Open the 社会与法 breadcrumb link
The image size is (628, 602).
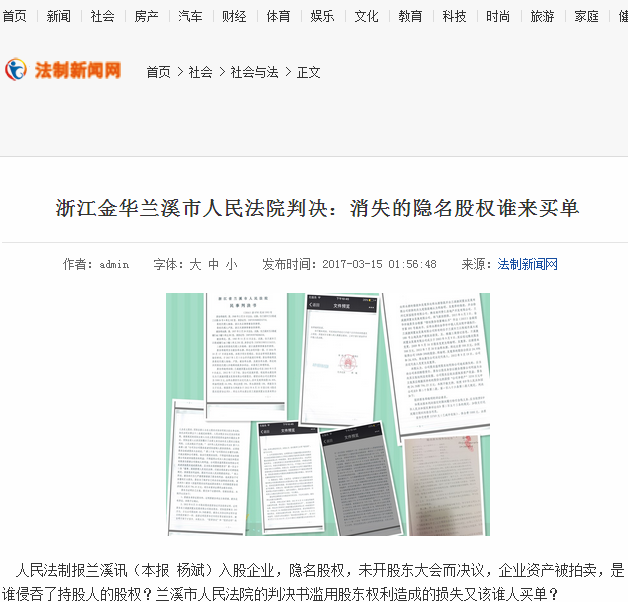click(254, 72)
